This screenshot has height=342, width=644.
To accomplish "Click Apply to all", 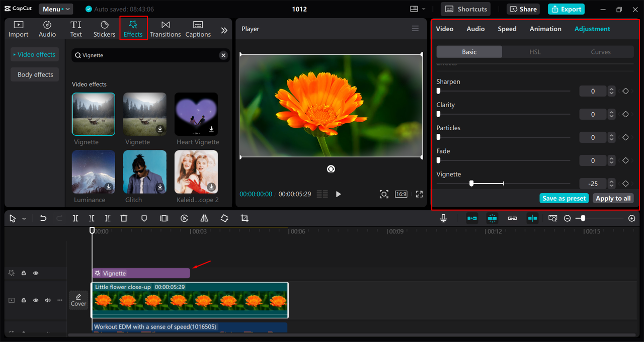I will pos(613,198).
